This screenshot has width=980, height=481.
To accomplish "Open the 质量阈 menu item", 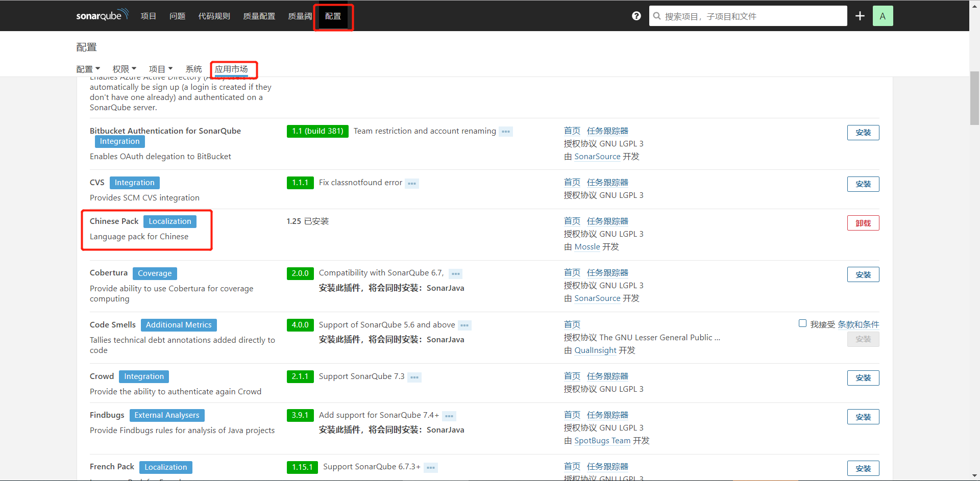I will click(300, 16).
